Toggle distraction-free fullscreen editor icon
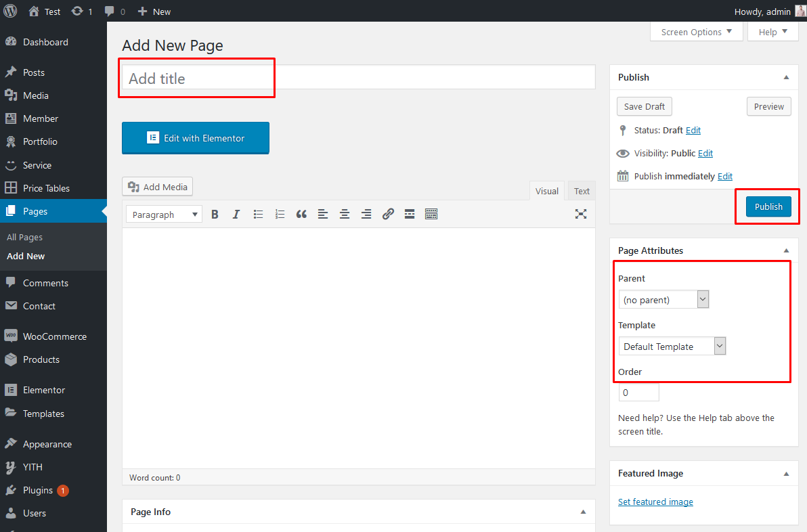Image resolution: width=807 pixels, height=532 pixels. (x=581, y=214)
